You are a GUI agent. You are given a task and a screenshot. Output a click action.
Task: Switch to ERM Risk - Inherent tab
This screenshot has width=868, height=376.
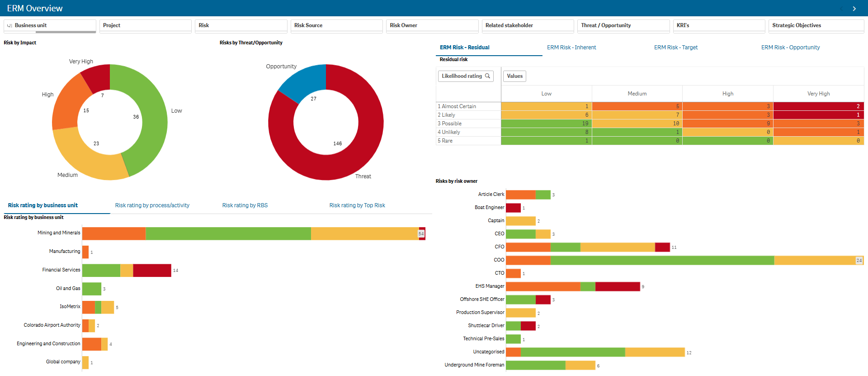[x=571, y=48]
